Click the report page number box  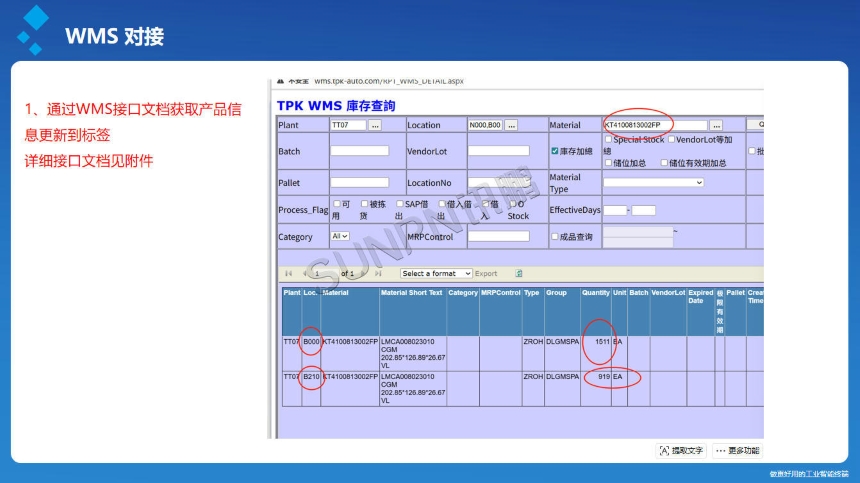(x=324, y=273)
